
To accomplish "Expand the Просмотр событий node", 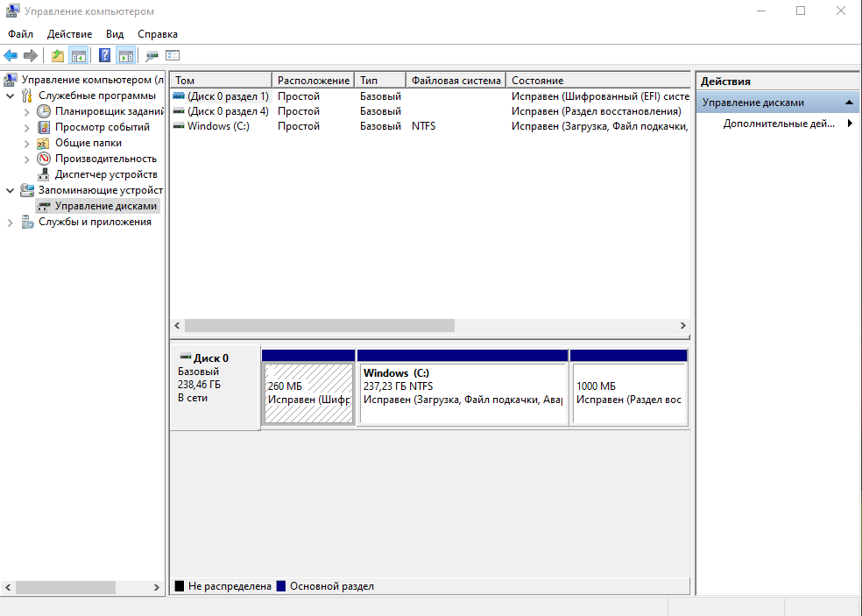I will coord(26,128).
